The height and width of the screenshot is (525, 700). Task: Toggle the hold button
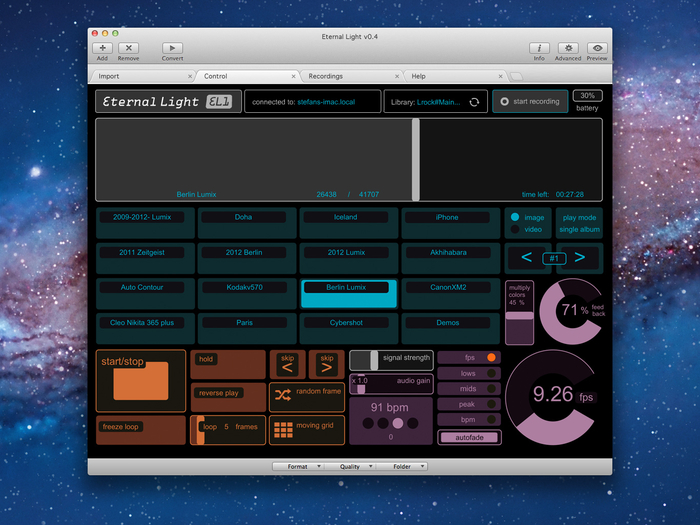228,364
